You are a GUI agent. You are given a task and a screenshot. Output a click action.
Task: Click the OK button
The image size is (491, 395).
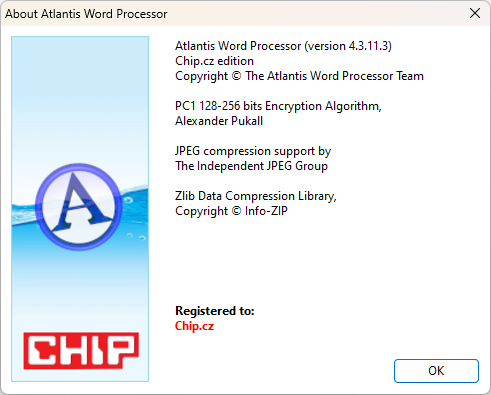pos(436,371)
